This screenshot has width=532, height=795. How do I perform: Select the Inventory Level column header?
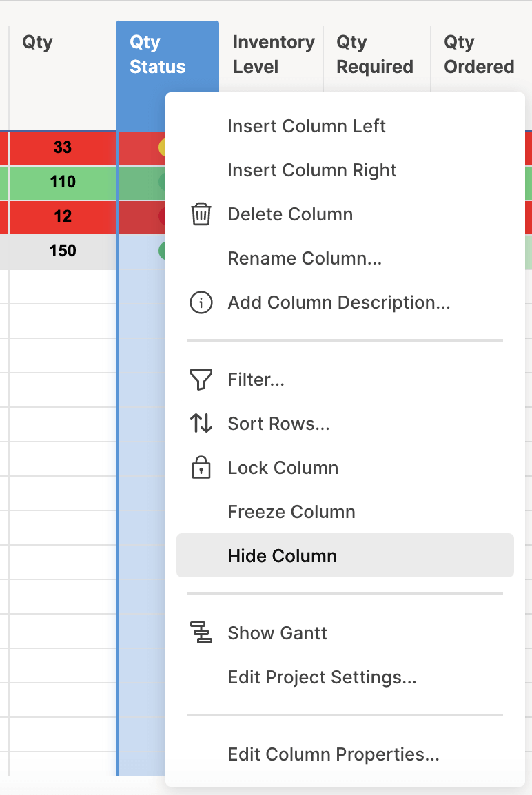pyautogui.click(x=273, y=54)
